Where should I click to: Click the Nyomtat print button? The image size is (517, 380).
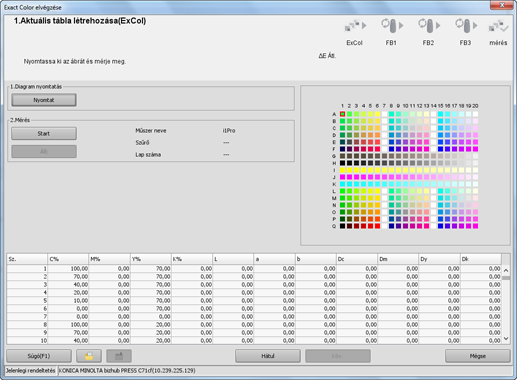tap(44, 100)
